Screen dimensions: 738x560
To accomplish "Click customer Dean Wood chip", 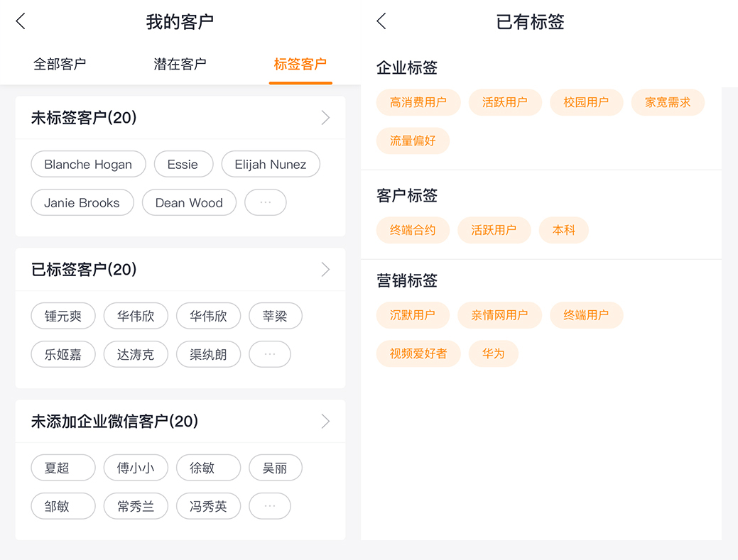I will click(189, 202).
